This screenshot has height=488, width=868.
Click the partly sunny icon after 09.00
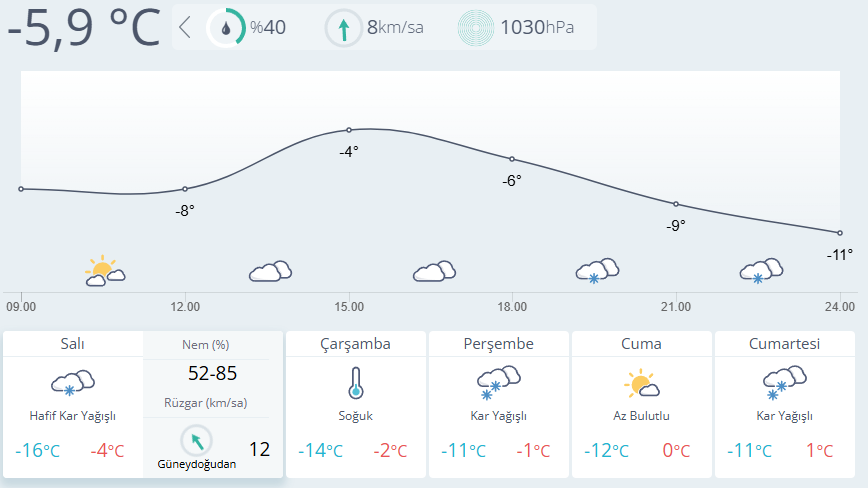point(105,271)
